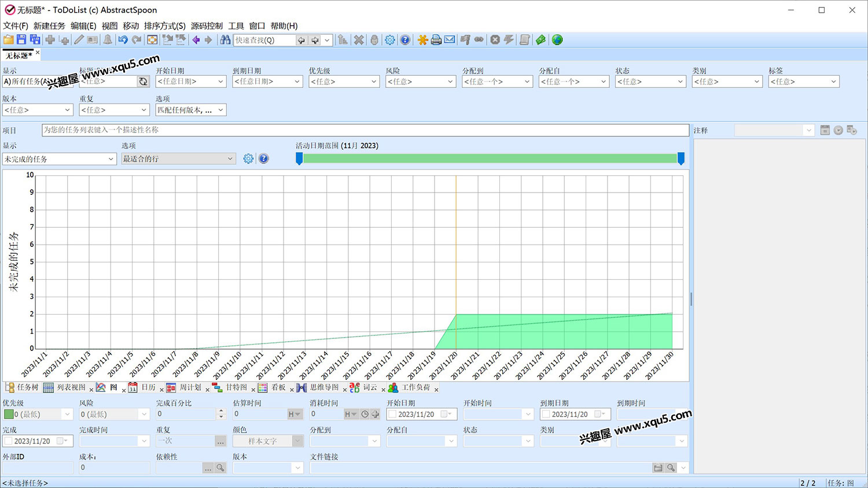
Task: Expand the 到期日期 filter dropdown
Action: point(297,82)
